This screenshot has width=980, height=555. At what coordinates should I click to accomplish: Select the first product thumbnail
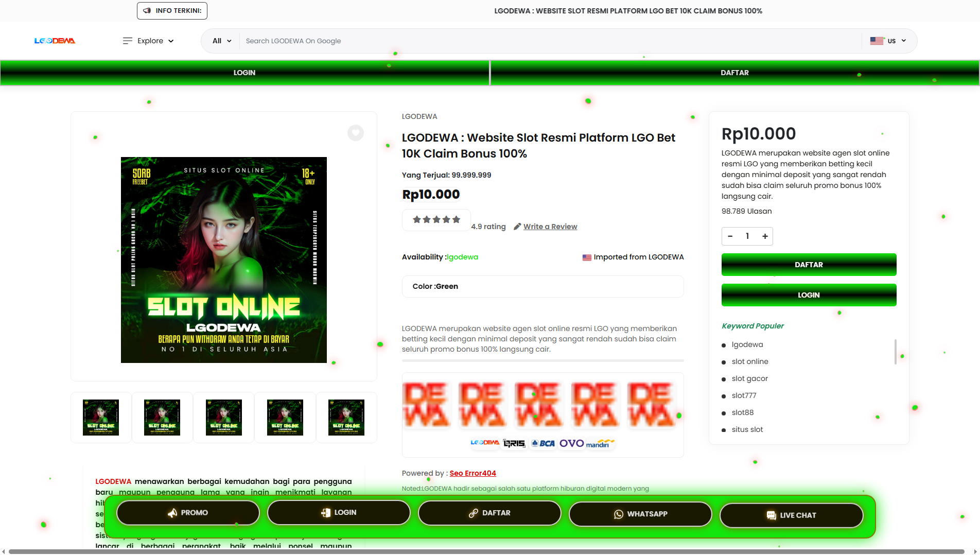click(101, 418)
